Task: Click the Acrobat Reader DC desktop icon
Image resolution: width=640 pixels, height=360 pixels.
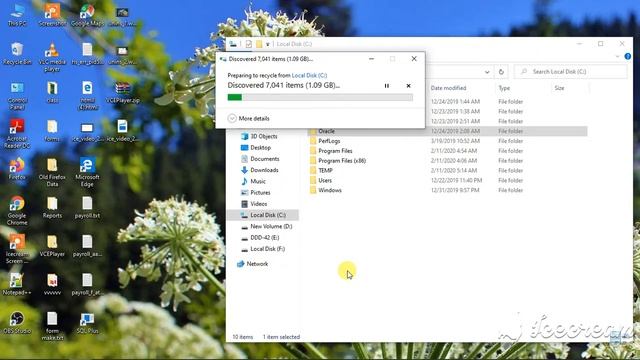Action: pos(17,134)
